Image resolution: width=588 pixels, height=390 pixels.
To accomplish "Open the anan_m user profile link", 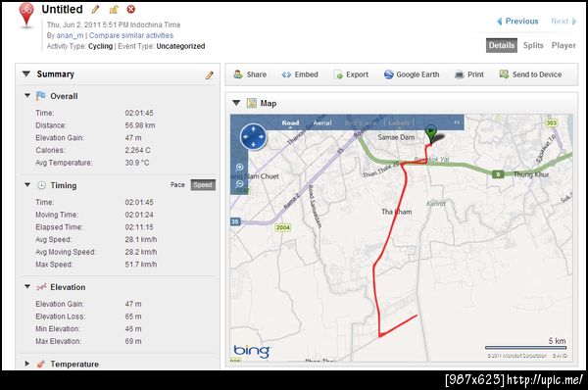I will pyautogui.click(x=71, y=35).
